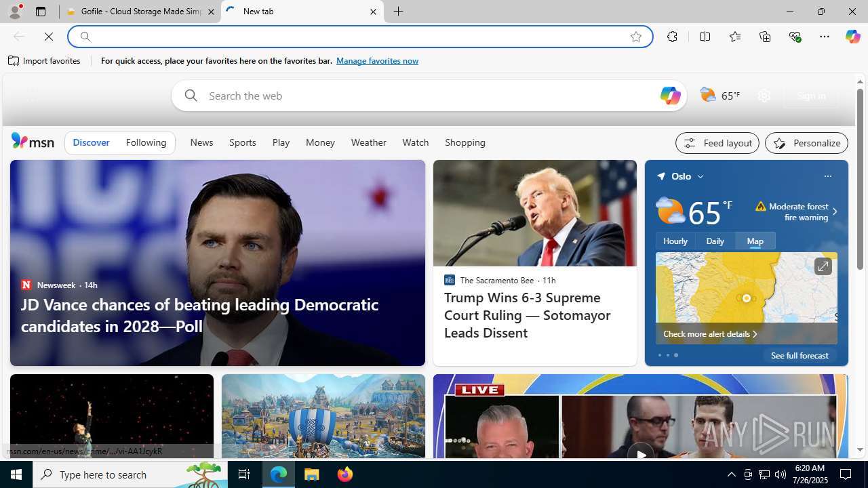Image resolution: width=868 pixels, height=488 pixels.
Task: Open Settings and more ellipsis
Action: [825, 37]
